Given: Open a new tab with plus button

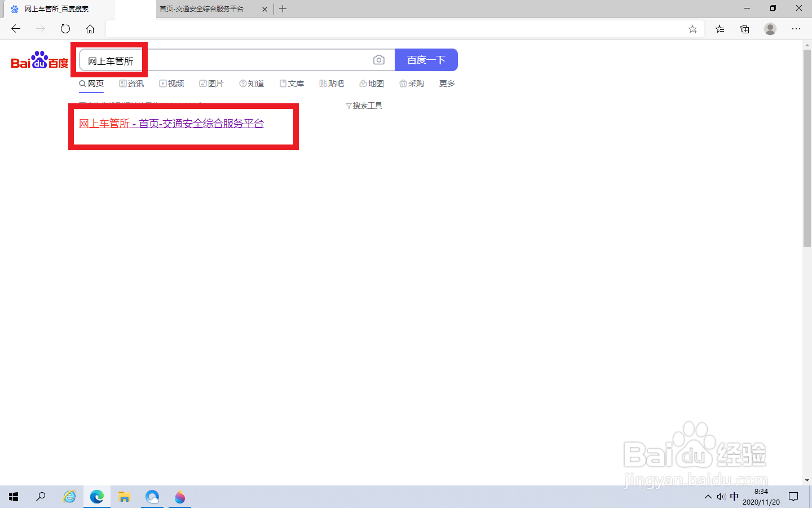Looking at the screenshot, I should (283, 9).
